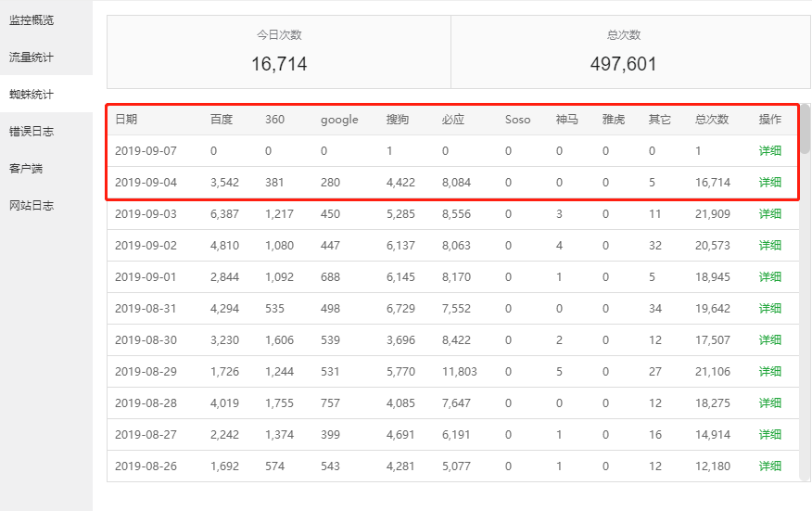Screen dimensions: 812x511
Task: Select the date cell 2019-09-07
Action: click(x=146, y=151)
